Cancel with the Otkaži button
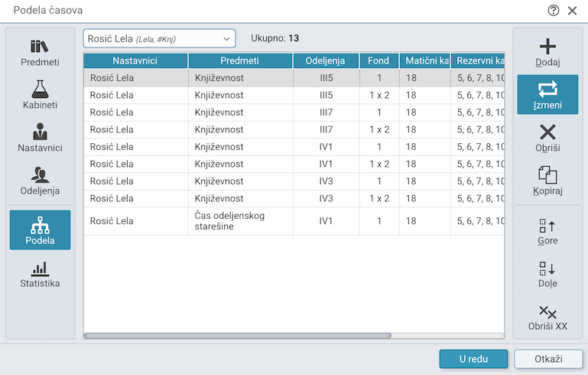The image size is (588, 375). pyautogui.click(x=548, y=359)
